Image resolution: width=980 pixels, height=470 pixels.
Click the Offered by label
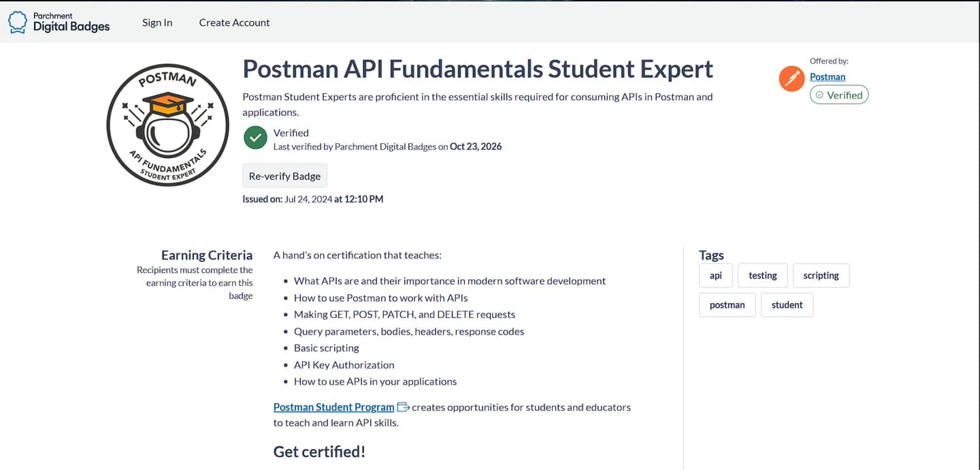coord(829,61)
